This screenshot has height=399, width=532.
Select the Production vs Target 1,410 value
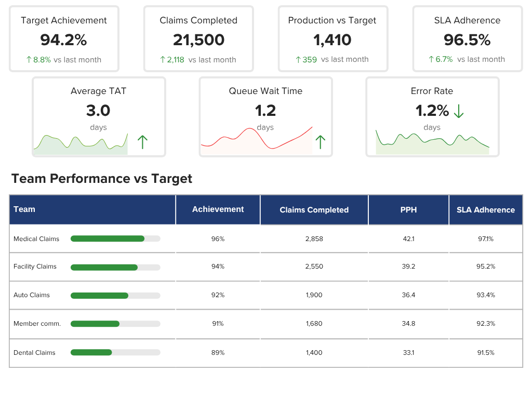pos(332,40)
